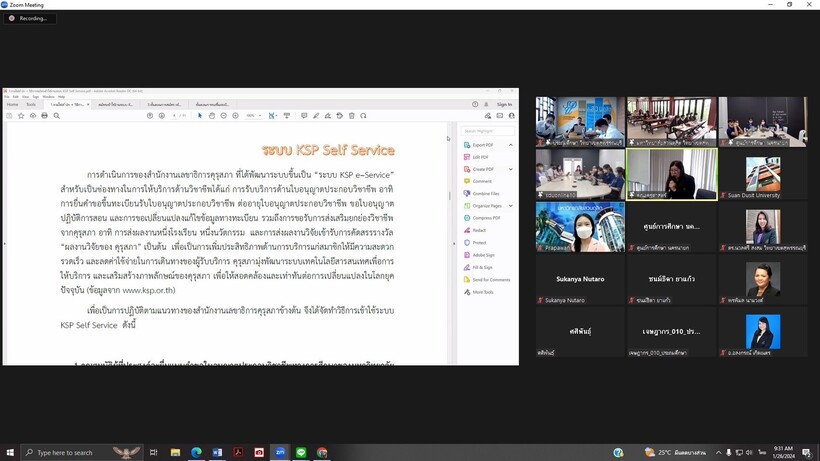Click the fit page tool icon
Image resolution: width=820 pixels, height=461 pixels.
tap(271, 116)
